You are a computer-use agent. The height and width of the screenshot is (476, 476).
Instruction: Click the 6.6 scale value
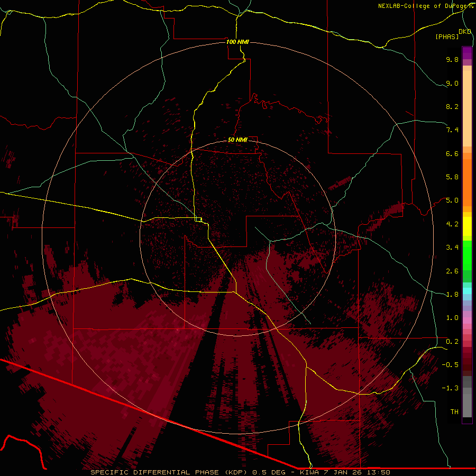(x=452, y=153)
